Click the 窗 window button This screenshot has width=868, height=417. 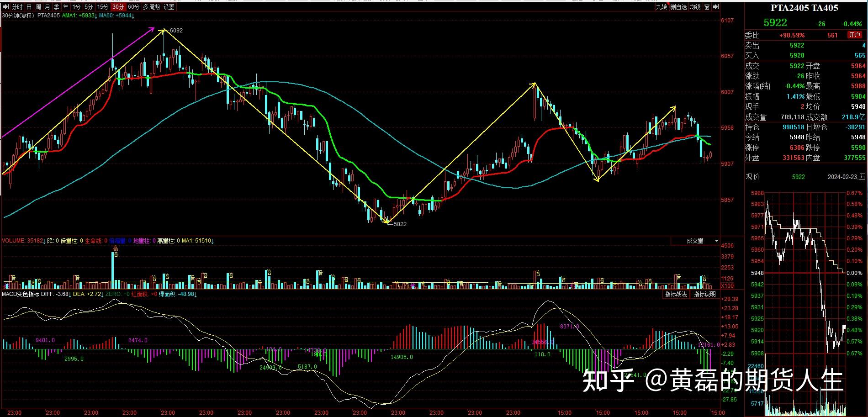[707, 7]
